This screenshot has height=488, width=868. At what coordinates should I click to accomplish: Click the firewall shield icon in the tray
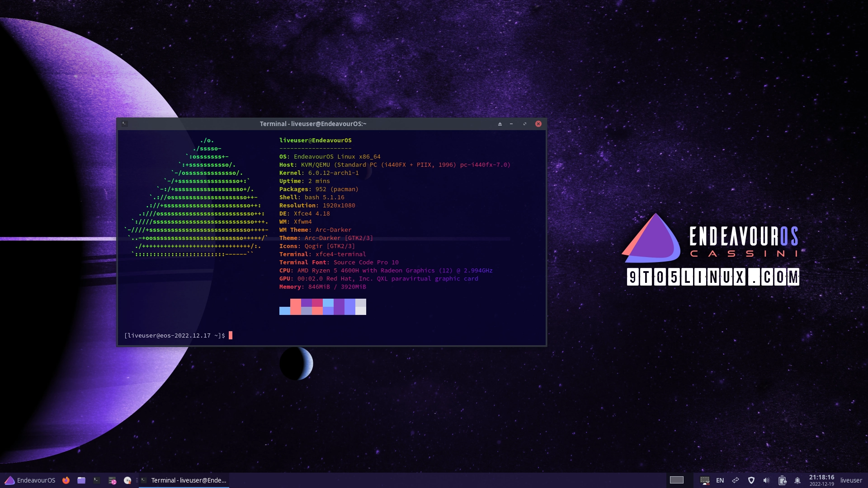tap(751, 480)
